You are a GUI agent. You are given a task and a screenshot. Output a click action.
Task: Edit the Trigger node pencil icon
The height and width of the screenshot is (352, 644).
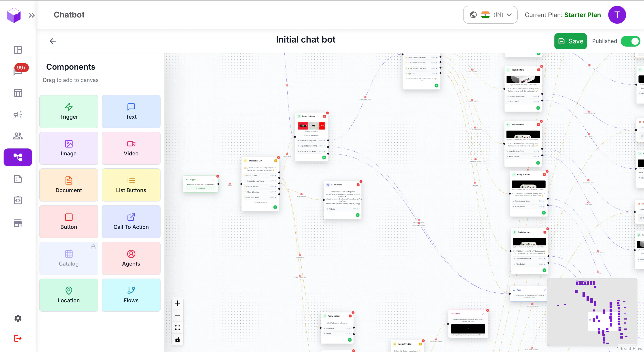(213, 180)
